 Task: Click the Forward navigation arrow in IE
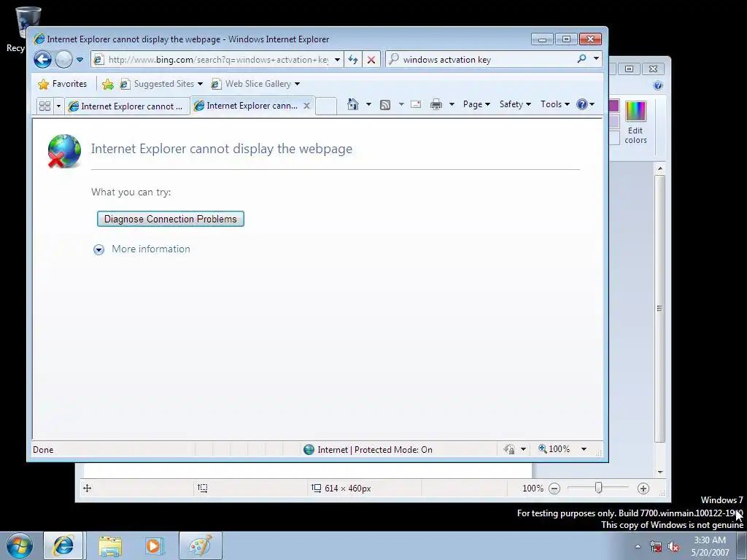63,60
